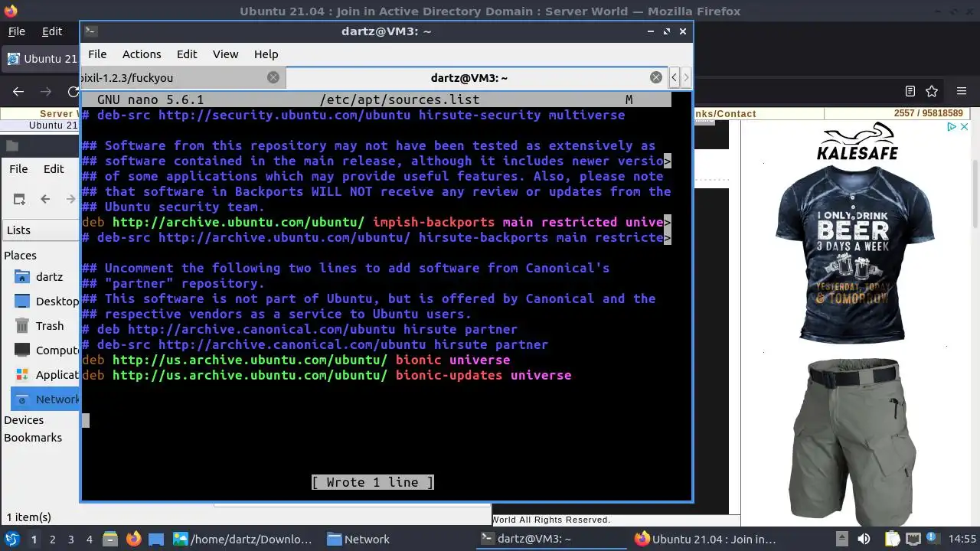Reload the Firefox page
Viewport: 980px width, 551px height.
pyautogui.click(x=73, y=91)
